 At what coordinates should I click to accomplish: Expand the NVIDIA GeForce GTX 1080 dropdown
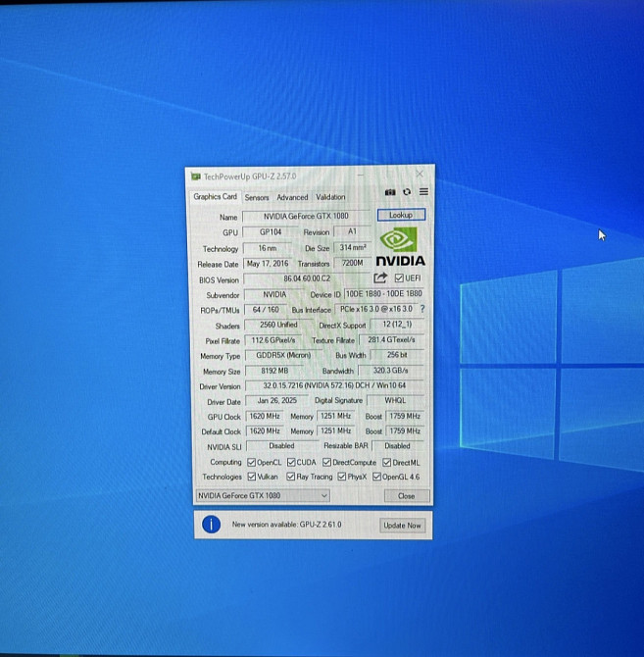pyautogui.click(x=262, y=496)
